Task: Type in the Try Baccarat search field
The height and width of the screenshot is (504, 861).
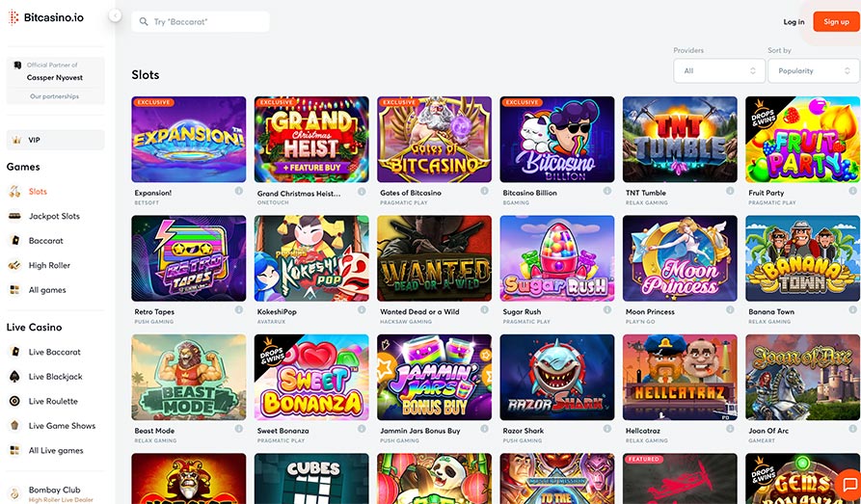Action: (x=207, y=21)
